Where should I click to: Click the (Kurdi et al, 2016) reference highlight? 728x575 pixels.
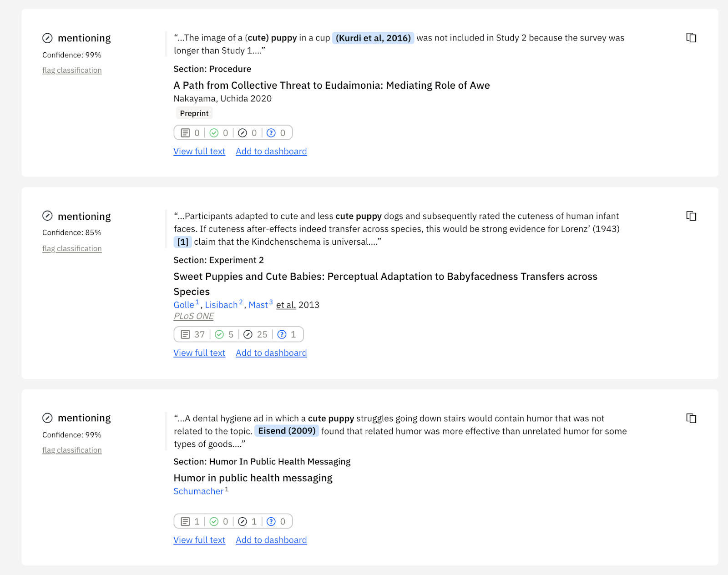[373, 38]
